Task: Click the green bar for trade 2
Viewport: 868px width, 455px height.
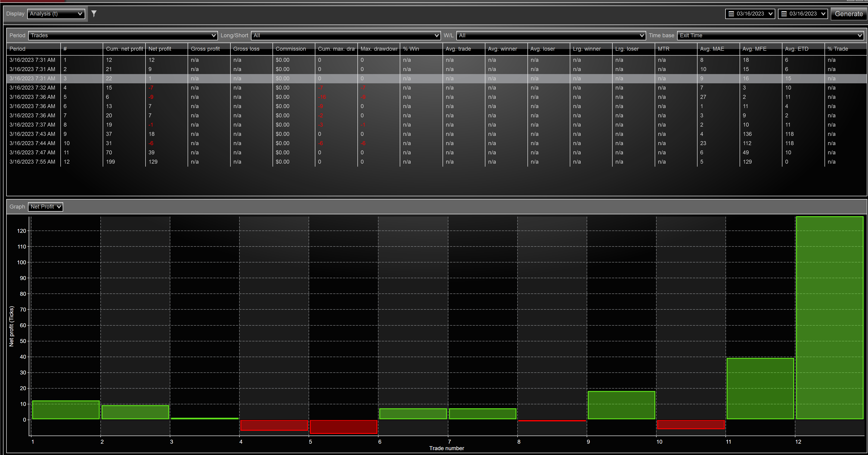Action: point(135,412)
